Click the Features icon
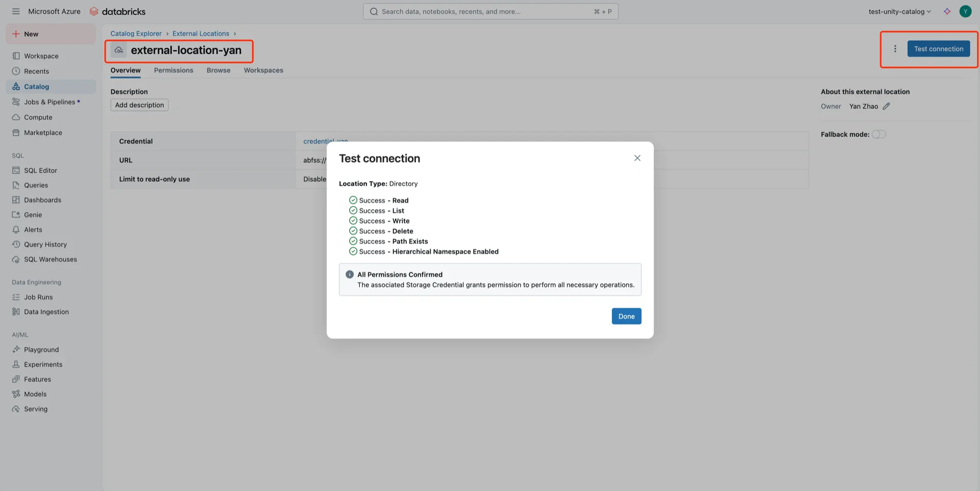 point(16,379)
